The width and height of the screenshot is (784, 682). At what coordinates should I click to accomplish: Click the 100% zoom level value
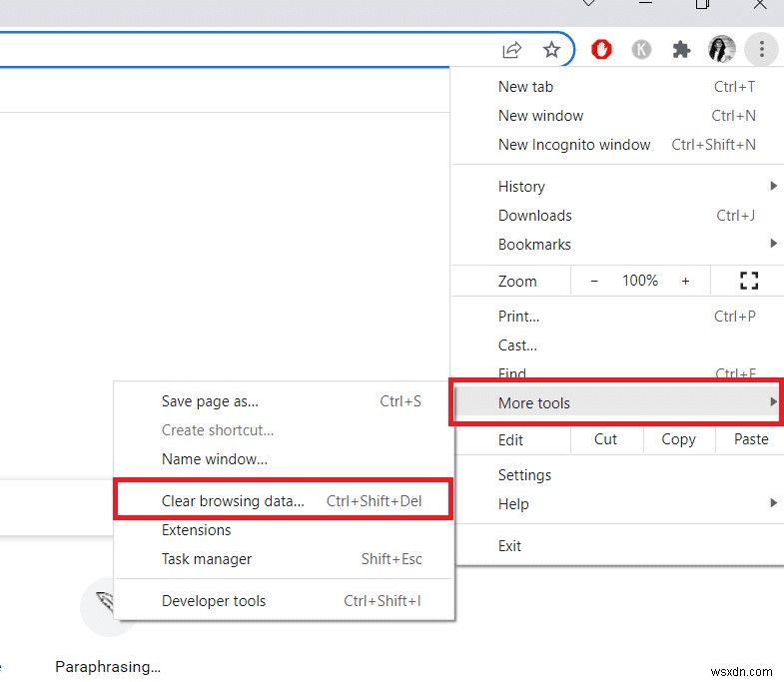coord(640,281)
